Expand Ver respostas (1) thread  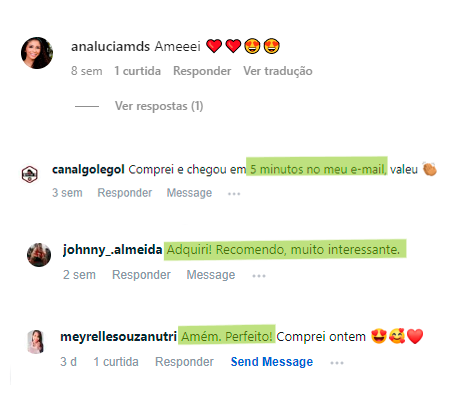coord(159,106)
